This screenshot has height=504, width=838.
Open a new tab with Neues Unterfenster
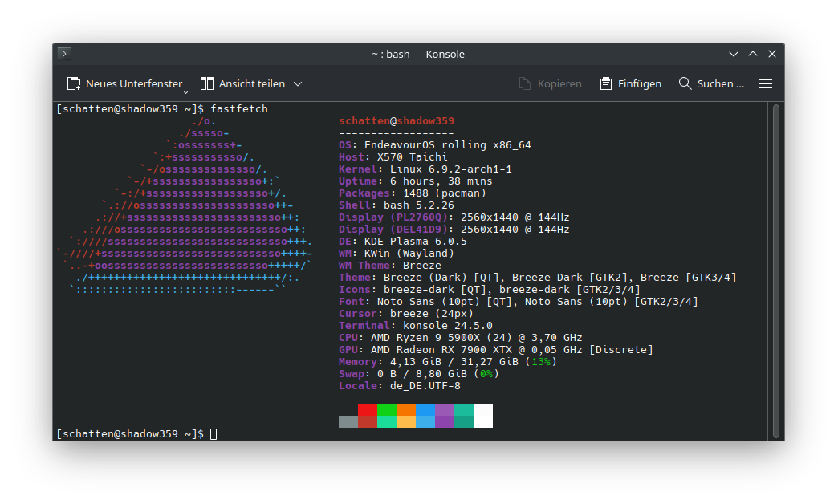click(x=124, y=84)
